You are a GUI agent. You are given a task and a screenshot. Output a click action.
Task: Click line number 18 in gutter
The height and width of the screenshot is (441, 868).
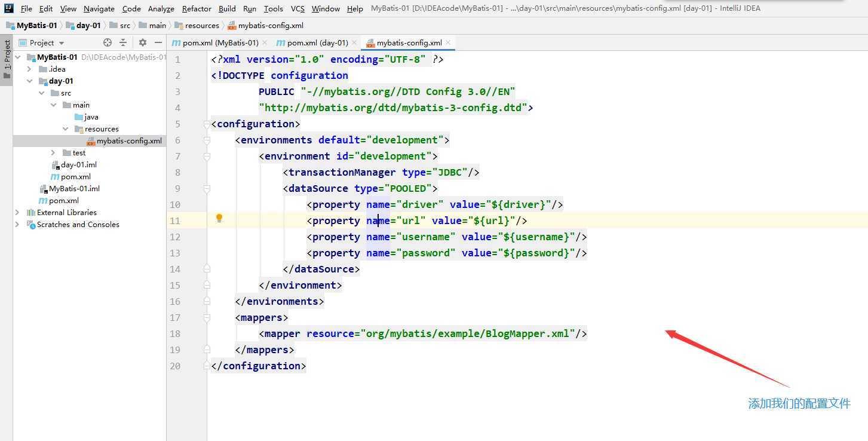pyautogui.click(x=174, y=333)
